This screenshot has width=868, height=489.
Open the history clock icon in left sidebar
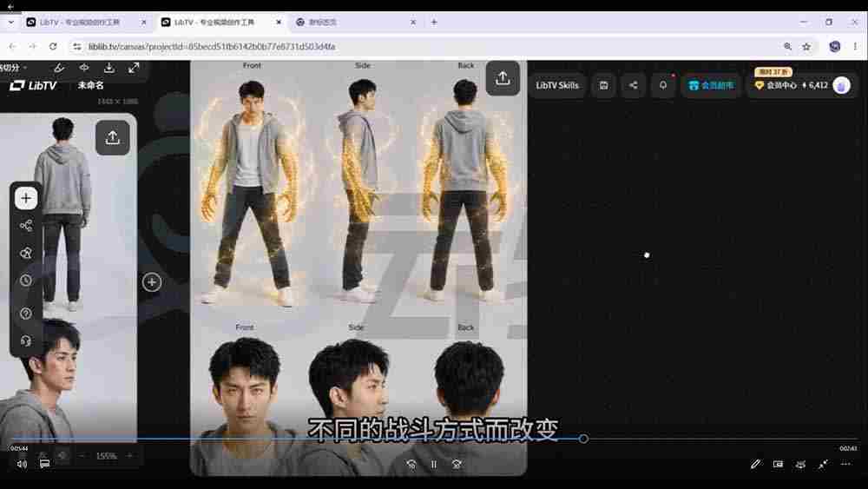click(x=26, y=281)
